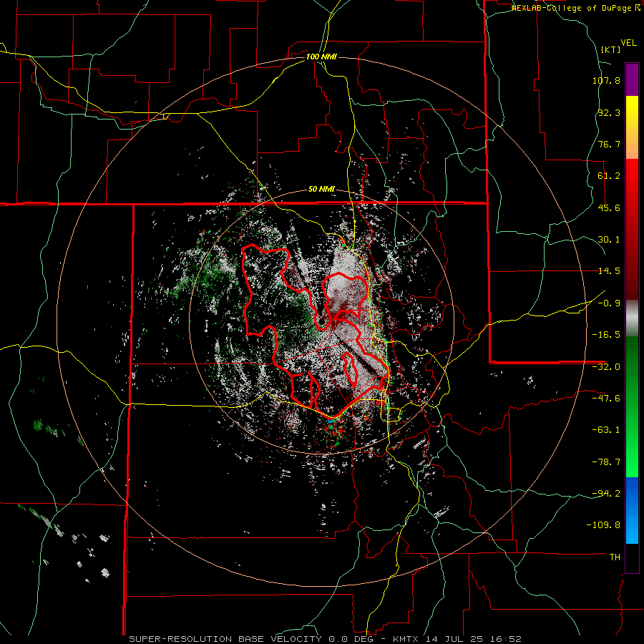Click the -0.9 scale value
The image size is (644, 644).
point(609,303)
